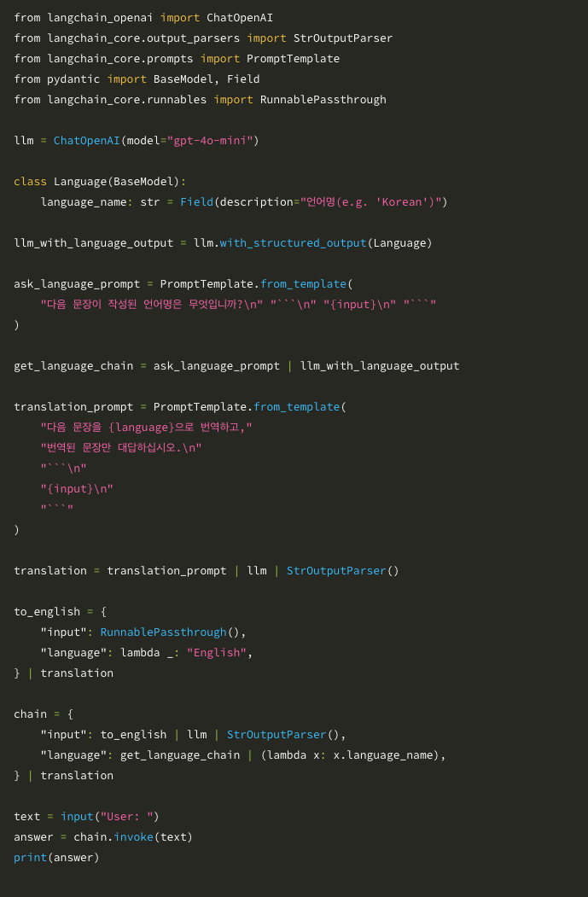Click the llm_with_language_output variable in its assignment line
Screen dimensions: 588x897
(93, 243)
